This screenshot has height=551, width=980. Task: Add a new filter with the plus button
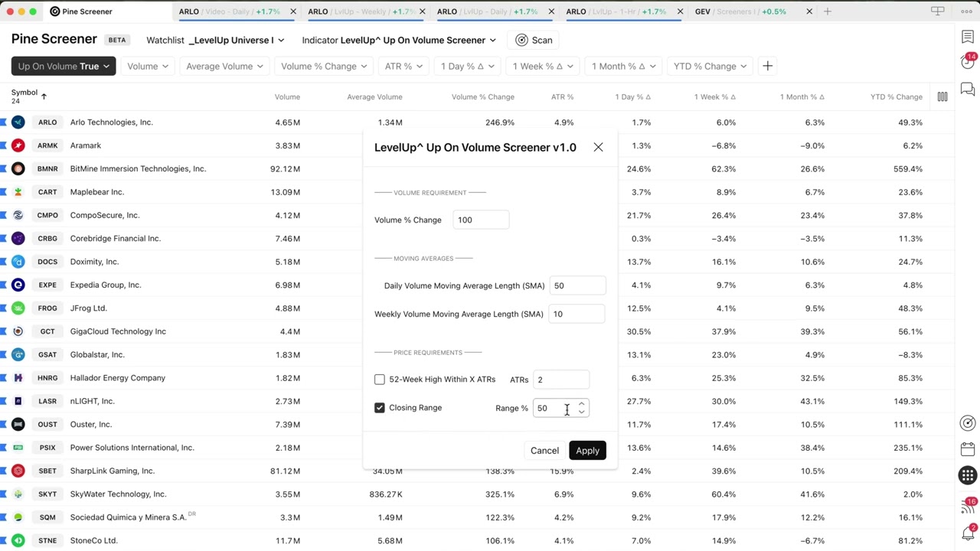point(767,66)
